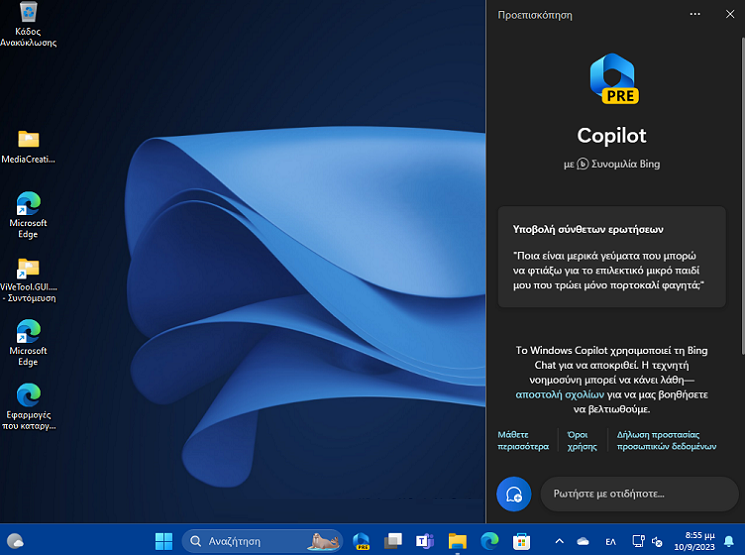Open the notifications bell icon
Screen dimensions: 745x555
(x=728, y=541)
